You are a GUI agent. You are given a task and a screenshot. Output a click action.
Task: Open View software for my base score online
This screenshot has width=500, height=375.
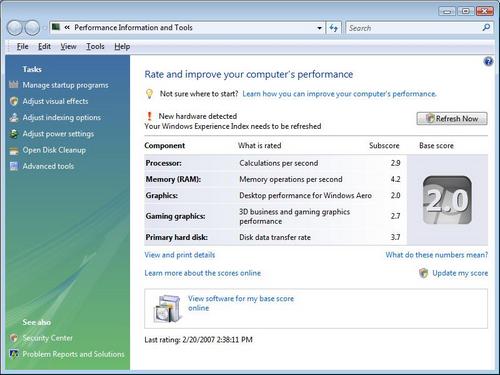coord(241,303)
